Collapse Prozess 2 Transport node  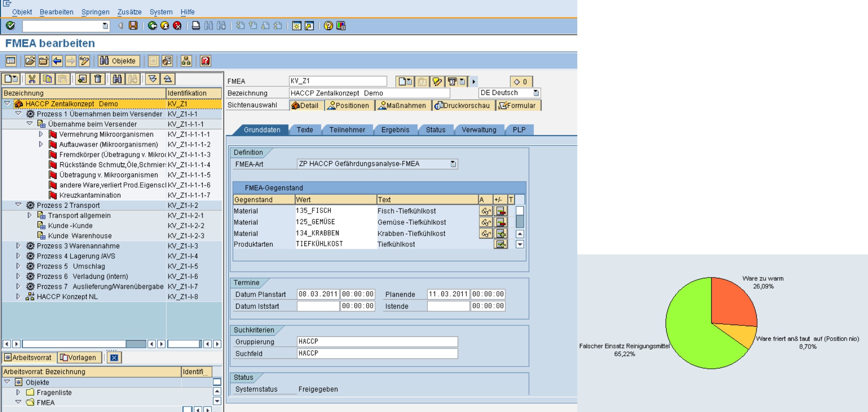[18, 205]
